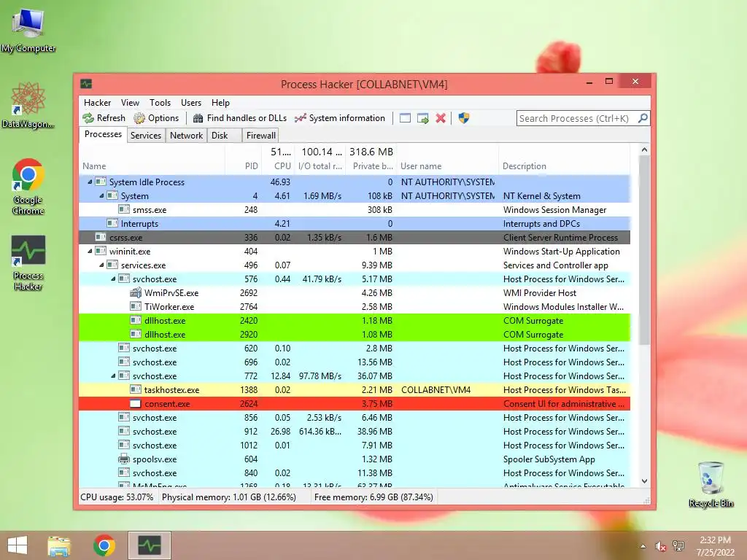Click the scroll down arrow of process list

tap(644, 481)
